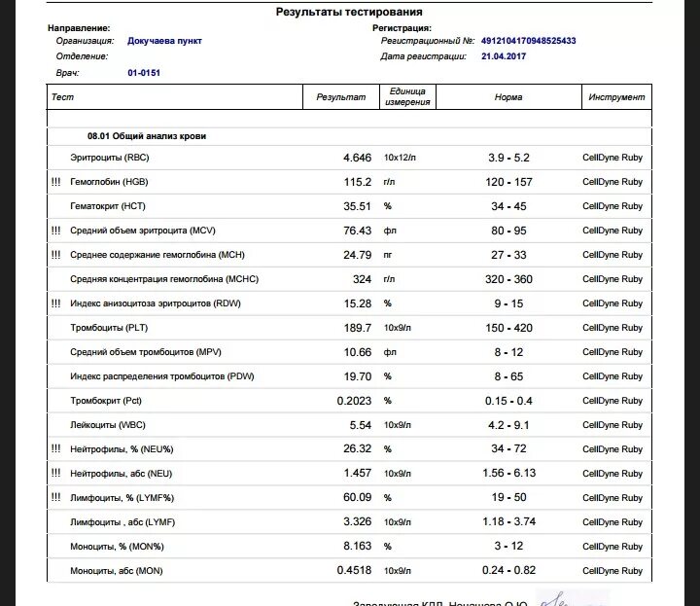Select absolute lymphocytes result 3.326
Viewport: 700px width, 606px height.
(x=357, y=521)
